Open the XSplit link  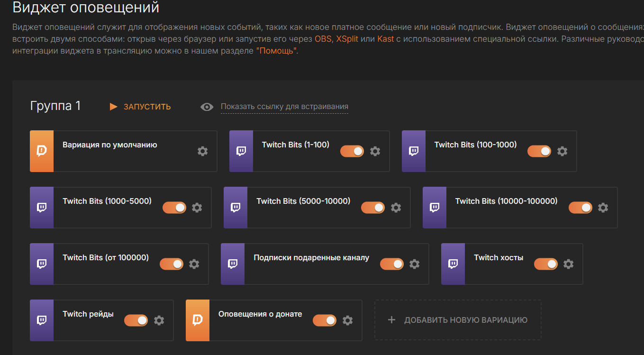pyautogui.click(x=347, y=39)
